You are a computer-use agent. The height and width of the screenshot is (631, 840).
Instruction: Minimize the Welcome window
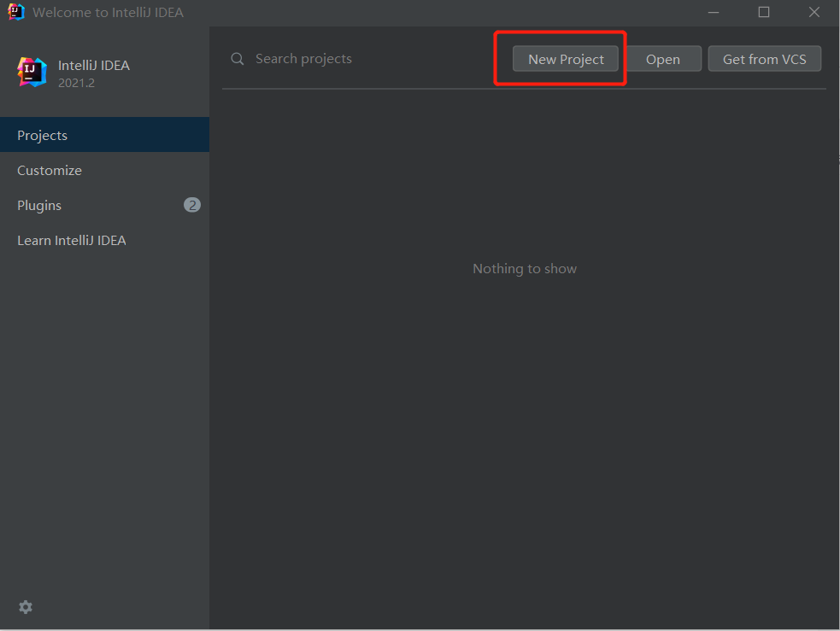click(713, 12)
